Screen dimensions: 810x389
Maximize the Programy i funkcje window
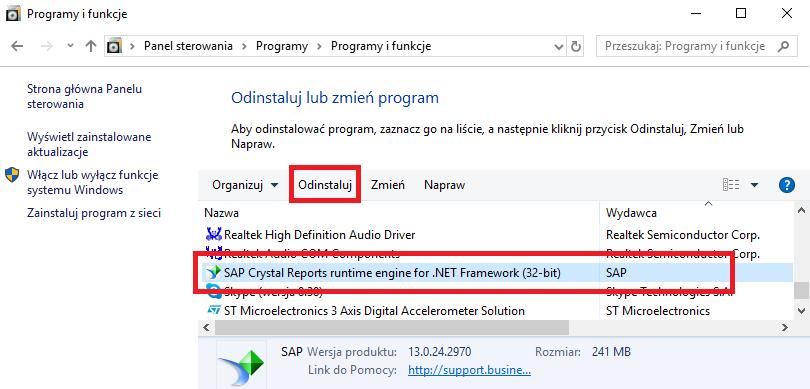click(x=741, y=14)
